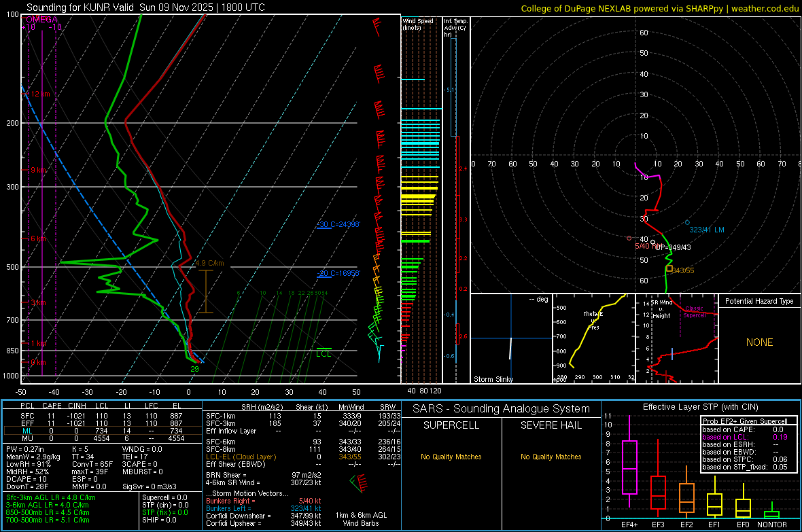Click the green LCL marker on the Skew-T
The image size is (802, 532).
(x=324, y=353)
